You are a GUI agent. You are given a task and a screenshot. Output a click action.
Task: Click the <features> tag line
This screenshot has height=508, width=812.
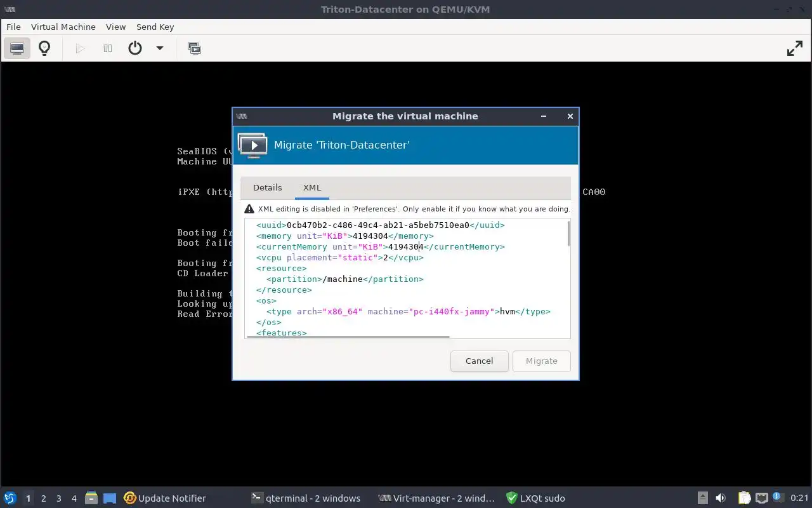click(282, 333)
